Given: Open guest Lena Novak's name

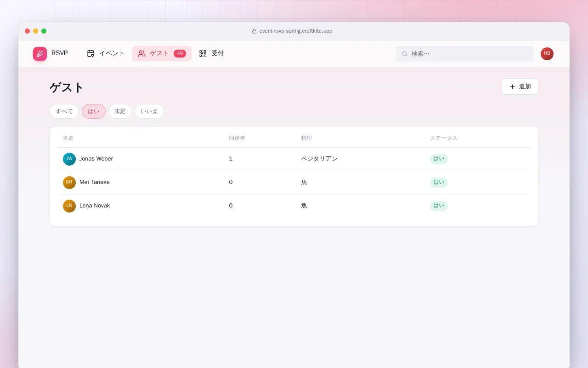Looking at the screenshot, I should (x=95, y=206).
